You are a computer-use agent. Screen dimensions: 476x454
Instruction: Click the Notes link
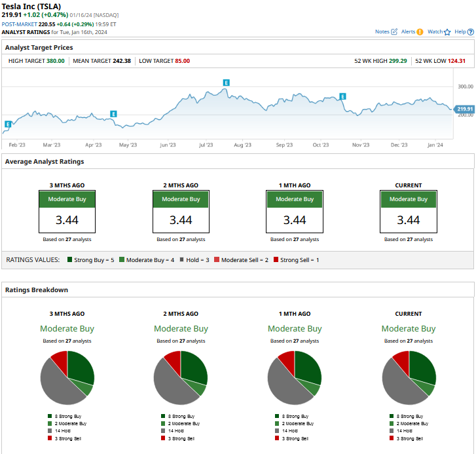tap(382, 31)
